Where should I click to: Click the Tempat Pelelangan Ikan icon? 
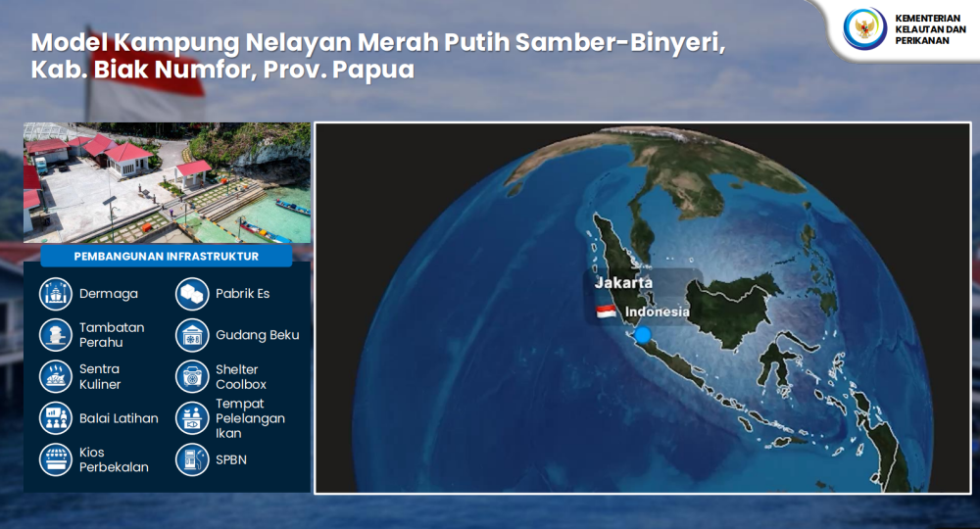[191, 418]
